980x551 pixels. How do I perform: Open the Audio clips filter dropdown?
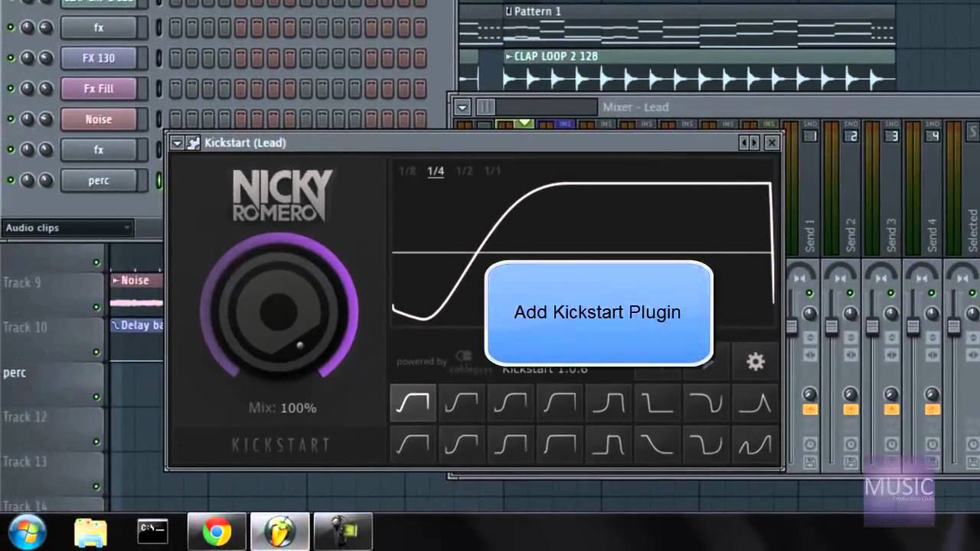click(x=67, y=228)
